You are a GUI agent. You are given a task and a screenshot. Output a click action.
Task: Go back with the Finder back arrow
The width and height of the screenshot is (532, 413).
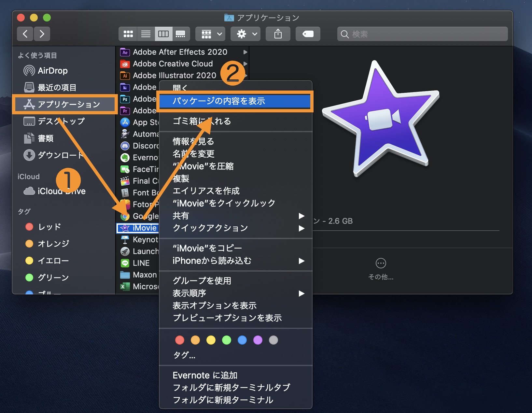point(25,34)
